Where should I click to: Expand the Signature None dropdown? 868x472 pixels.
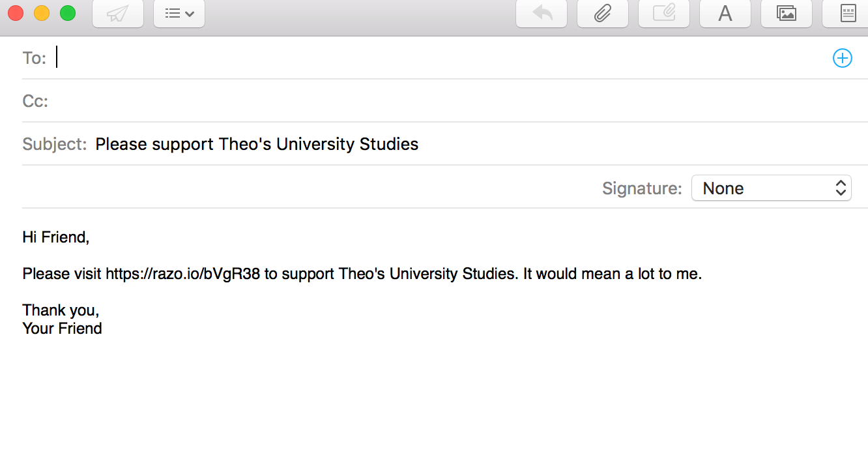point(771,188)
